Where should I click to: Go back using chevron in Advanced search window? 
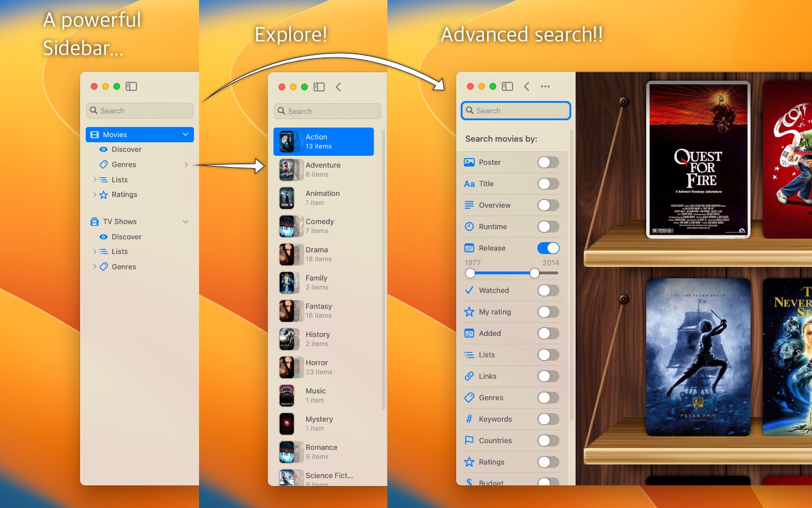[527, 86]
